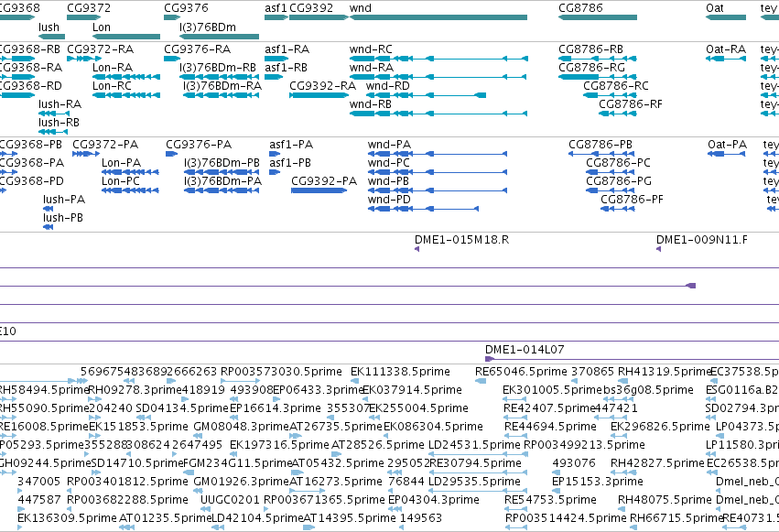Click the Oat gene arrow
Screen dimensions: 779x532
click(x=726, y=17)
